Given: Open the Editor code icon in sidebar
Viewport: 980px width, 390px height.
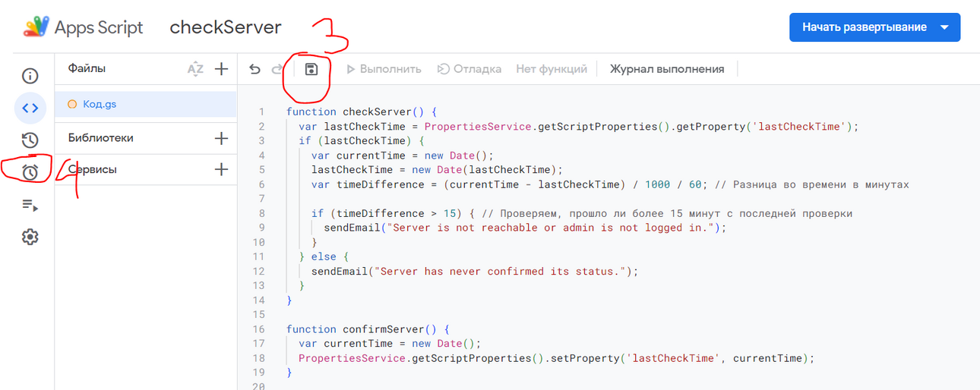Looking at the screenshot, I should coord(30,108).
